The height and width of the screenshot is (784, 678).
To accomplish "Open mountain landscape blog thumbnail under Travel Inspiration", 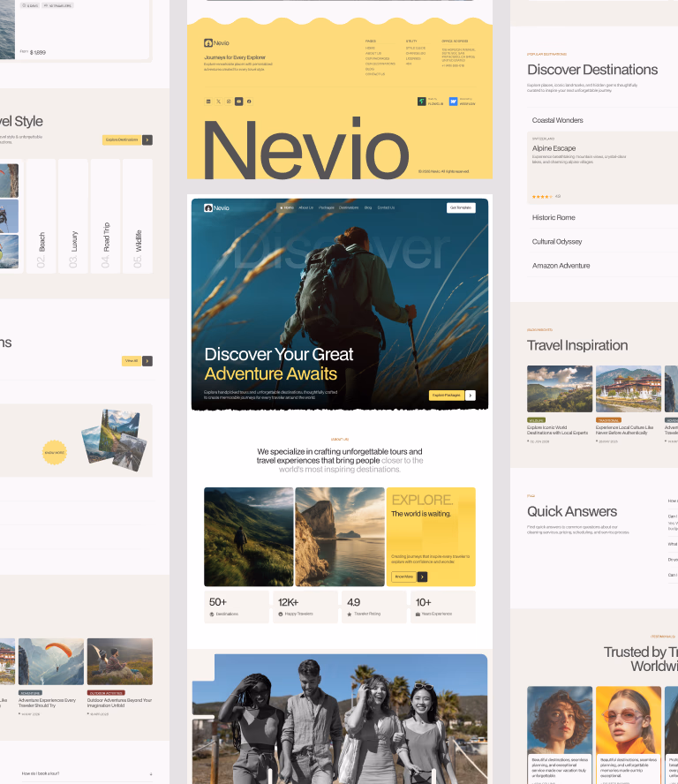I will (x=560, y=388).
